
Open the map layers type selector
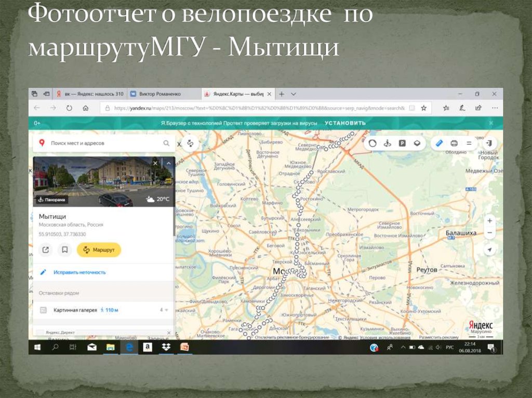[416, 143]
